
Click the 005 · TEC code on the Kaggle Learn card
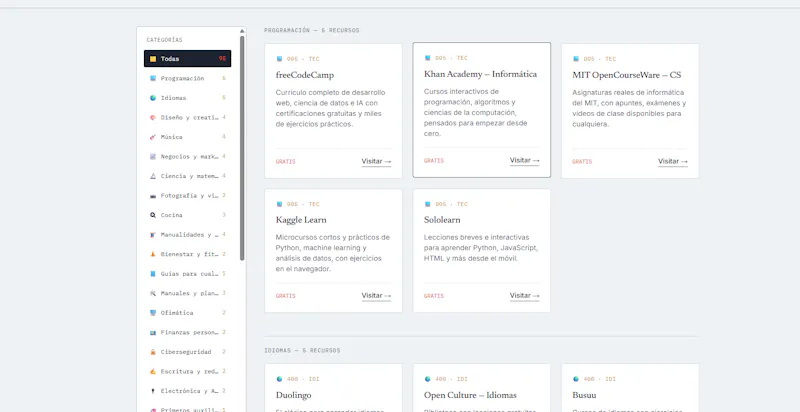[x=303, y=204]
